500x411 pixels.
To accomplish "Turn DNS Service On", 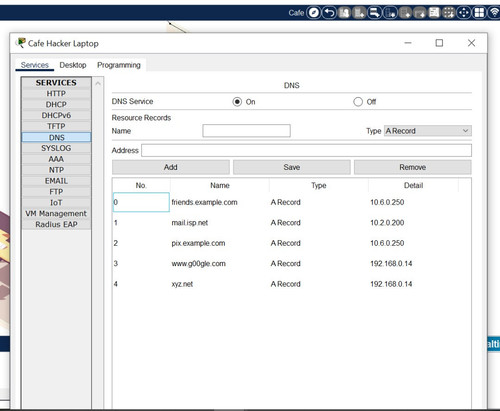I will tap(237, 102).
